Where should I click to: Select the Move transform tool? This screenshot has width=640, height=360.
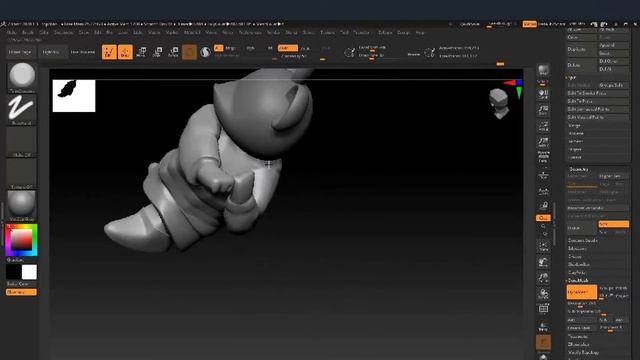click(x=141, y=52)
